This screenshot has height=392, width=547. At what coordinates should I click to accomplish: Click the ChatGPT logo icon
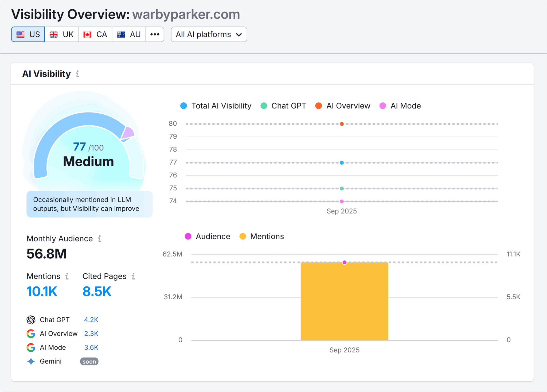[31, 320]
